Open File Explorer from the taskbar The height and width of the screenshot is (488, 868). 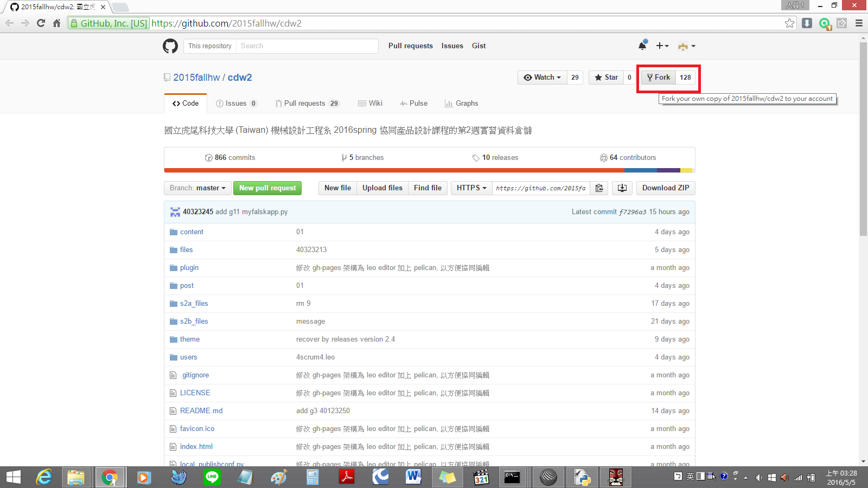tap(76, 477)
